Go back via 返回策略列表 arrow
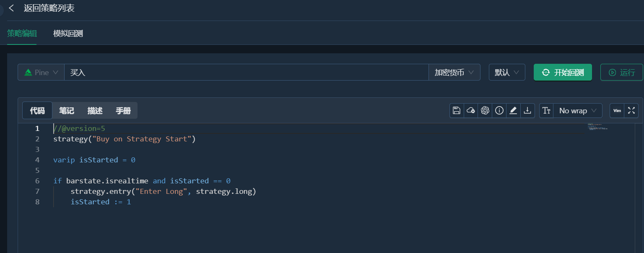 coord(11,8)
